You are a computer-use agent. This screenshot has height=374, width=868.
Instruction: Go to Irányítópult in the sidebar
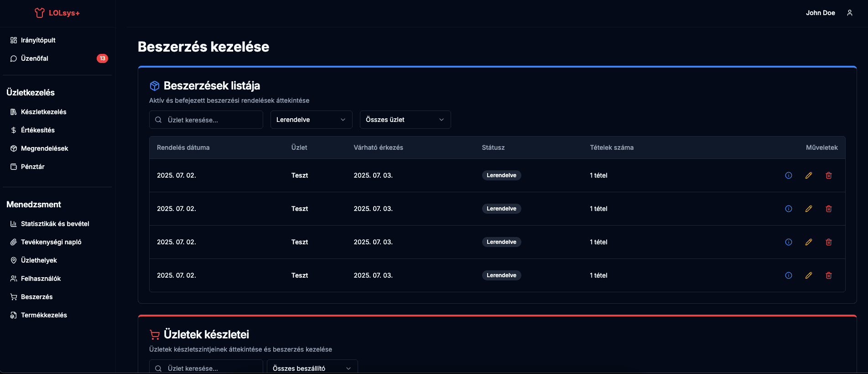(x=38, y=40)
